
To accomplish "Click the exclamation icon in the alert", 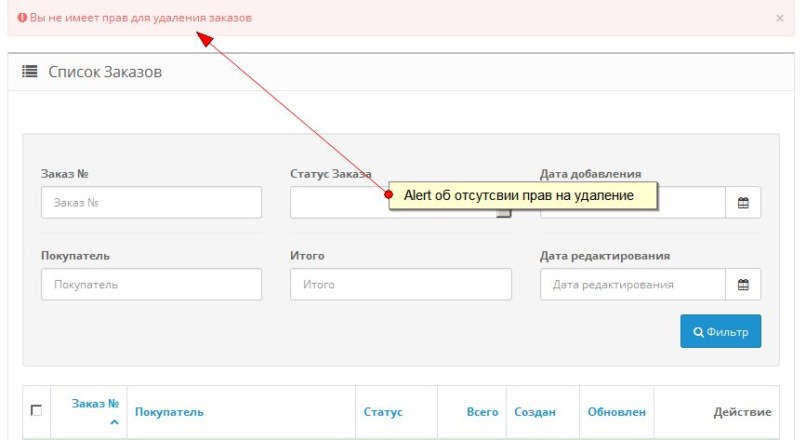I will pos(22,18).
